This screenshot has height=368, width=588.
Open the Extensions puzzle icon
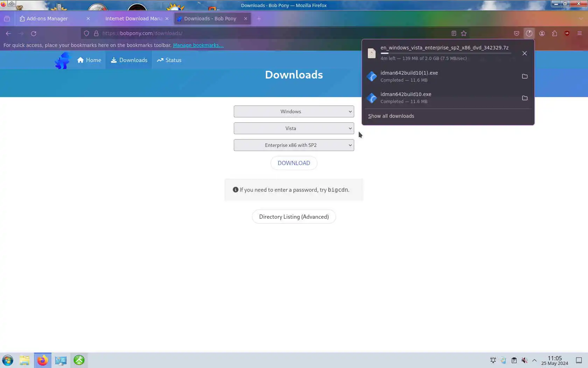click(x=554, y=33)
